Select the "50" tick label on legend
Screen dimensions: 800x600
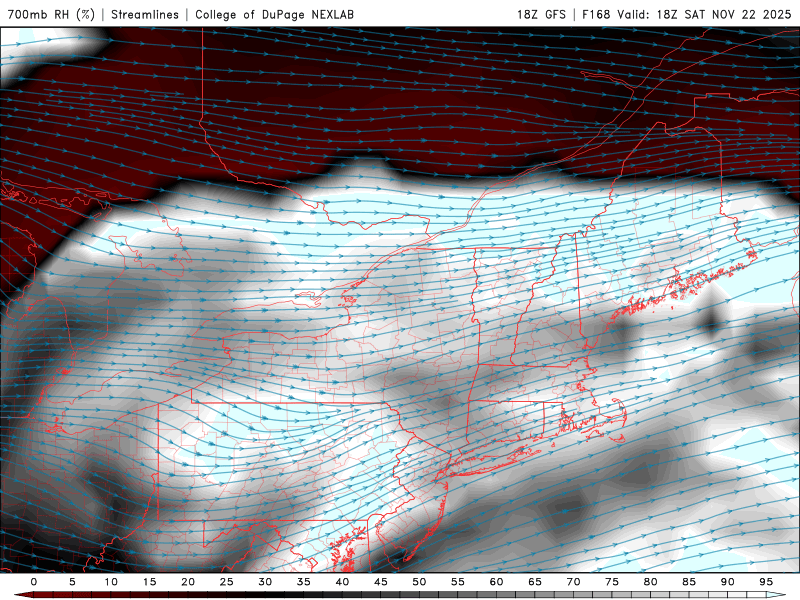pyautogui.click(x=419, y=582)
